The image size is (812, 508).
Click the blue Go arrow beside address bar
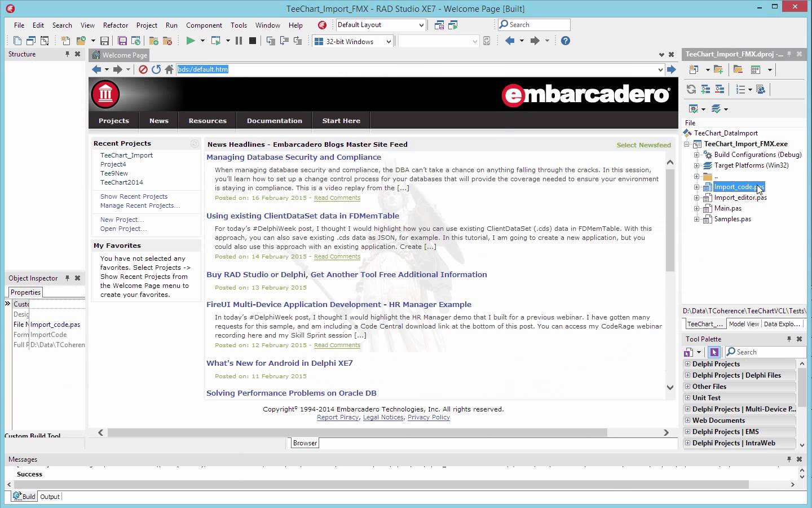pyautogui.click(x=671, y=69)
